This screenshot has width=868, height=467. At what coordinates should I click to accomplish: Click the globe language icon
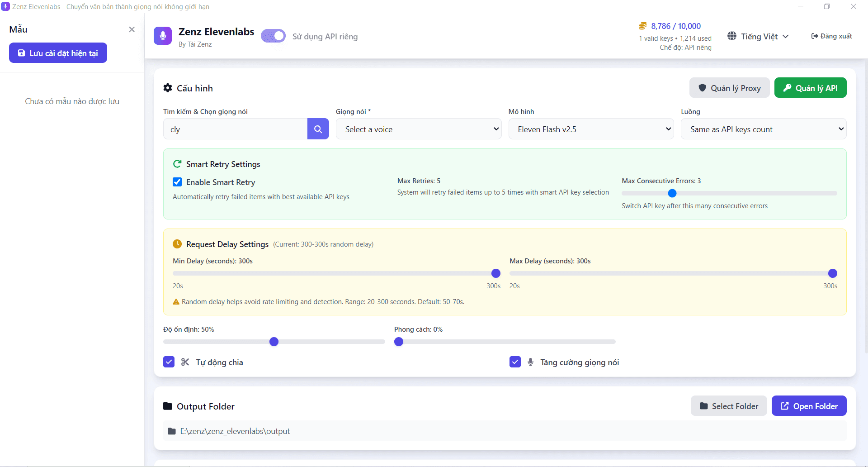732,36
